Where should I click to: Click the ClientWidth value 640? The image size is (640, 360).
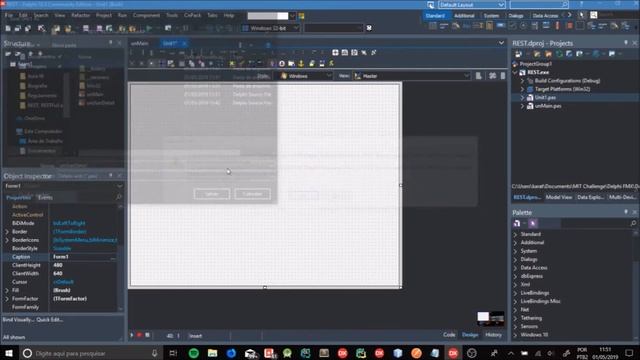[x=58, y=273]
